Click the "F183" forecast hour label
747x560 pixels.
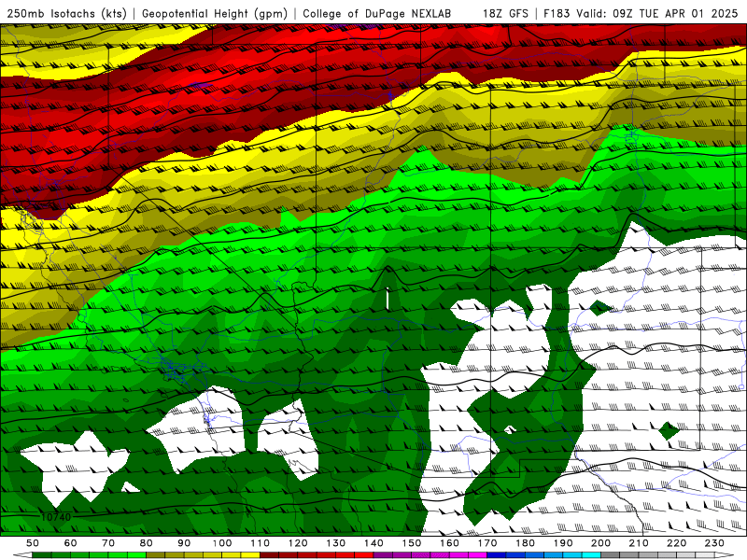coord(557,14)
